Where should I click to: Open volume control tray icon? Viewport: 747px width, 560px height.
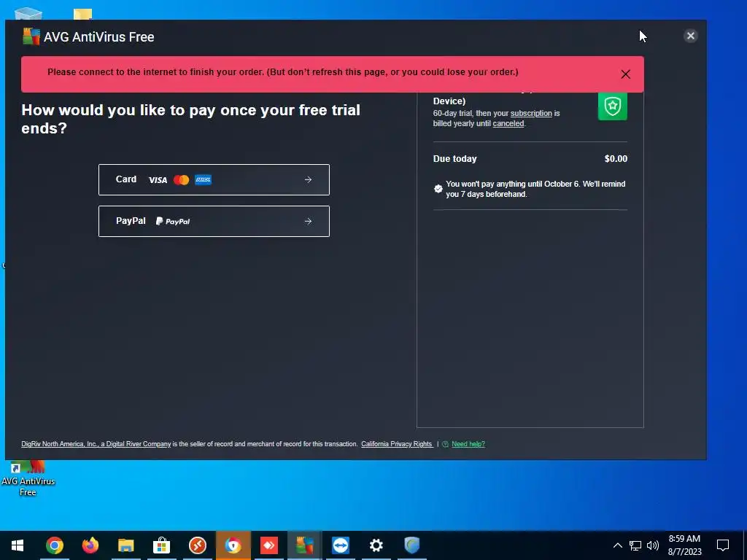pyautogui.click(x=653, y=545)
